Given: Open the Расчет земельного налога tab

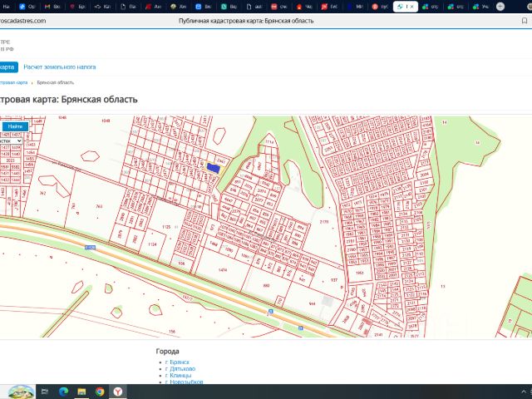Looking at the screenshot, I should pyautogui.click(x=59, y=66).
